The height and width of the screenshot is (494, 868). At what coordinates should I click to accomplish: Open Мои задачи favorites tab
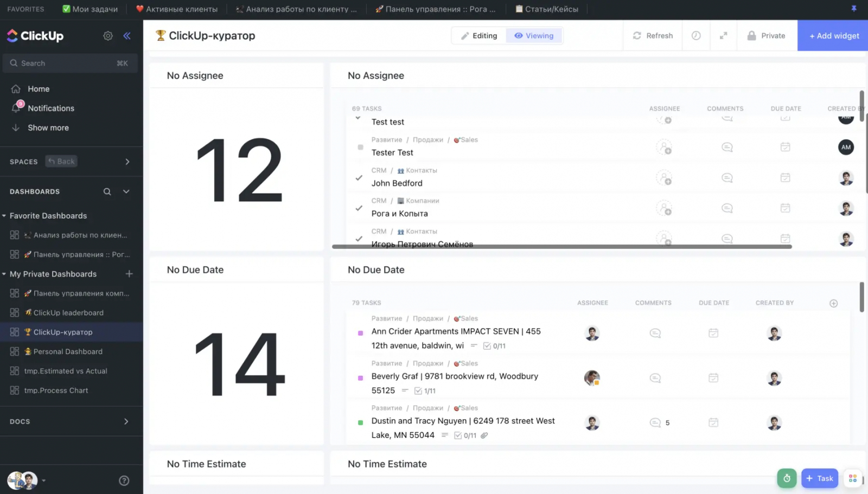90,9
